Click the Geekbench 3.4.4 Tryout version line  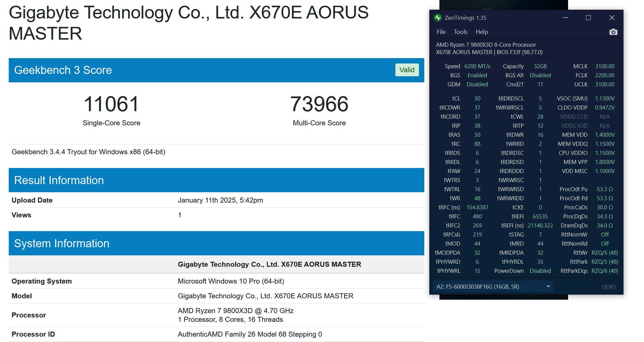click(88, 152)
